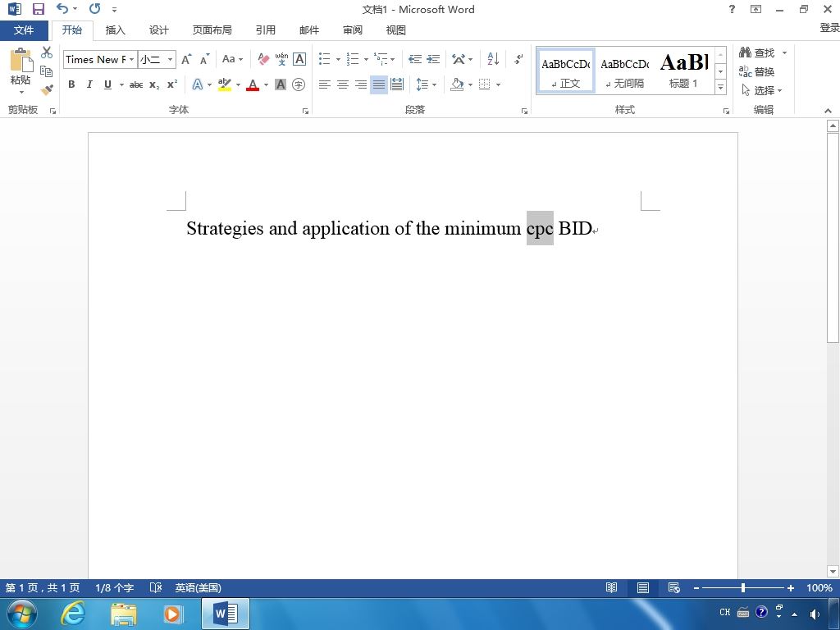
Task: Apply the 无间隔 (No Spacing) style
Action: coord(624,71)
